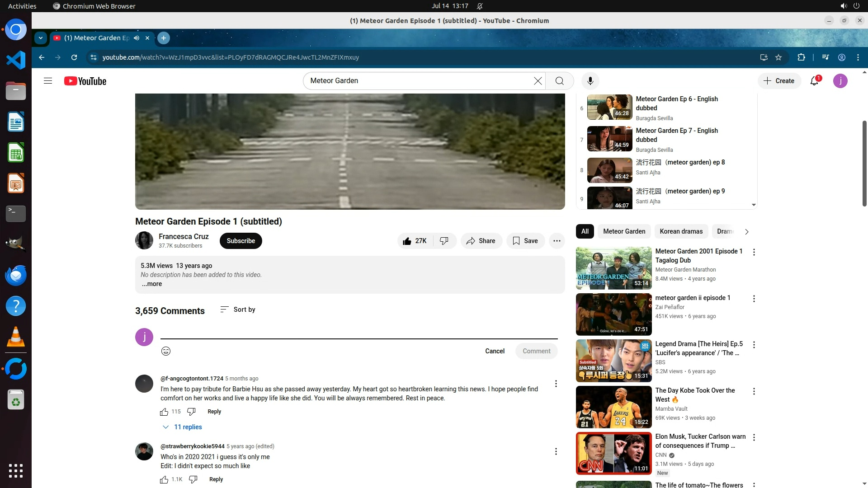Click the voice search microphone icon
The image size is (868, 488).
pos(590,81)
